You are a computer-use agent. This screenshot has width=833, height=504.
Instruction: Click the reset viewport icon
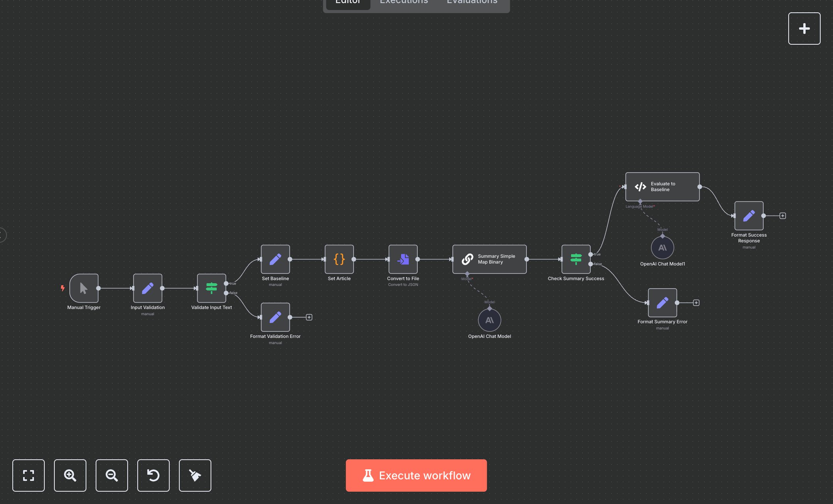coord(153,475)
